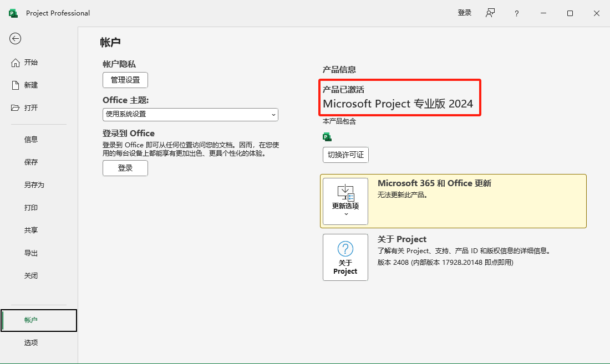Click the 登录 button under 登录到 Office
610x364 pixels.
coord(125,168)
